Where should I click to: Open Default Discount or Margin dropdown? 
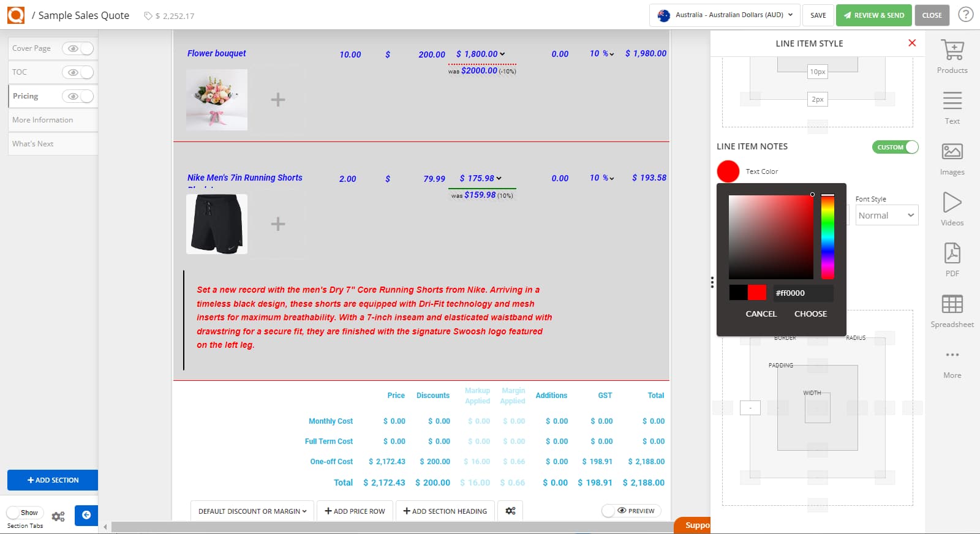tap(252, 511)
